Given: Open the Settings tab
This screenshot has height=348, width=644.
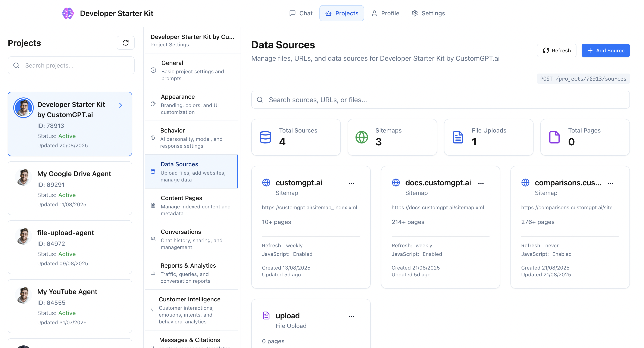Looking at the screenshot, I should click(x=428, y=13).
